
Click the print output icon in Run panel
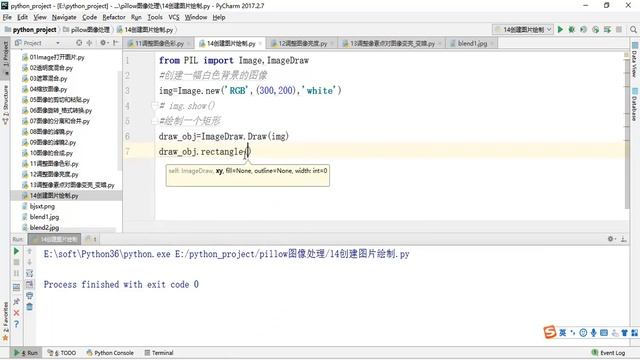tap(29, 296)
